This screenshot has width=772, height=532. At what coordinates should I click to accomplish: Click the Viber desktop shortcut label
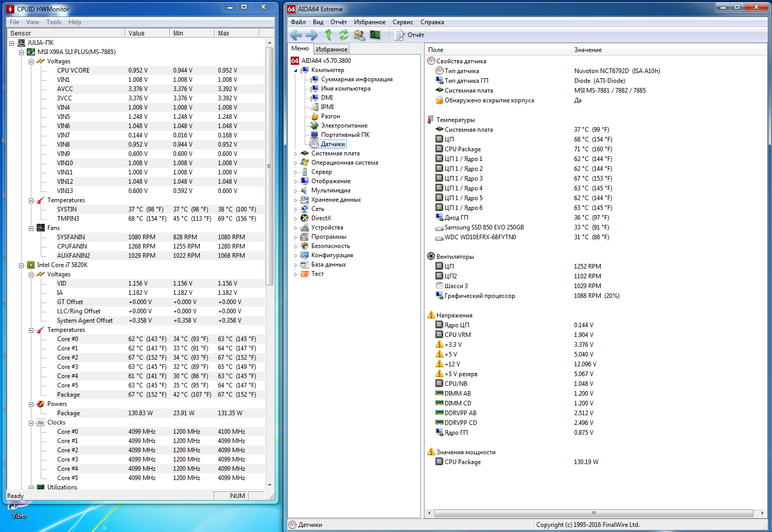[x=20, y=516]
